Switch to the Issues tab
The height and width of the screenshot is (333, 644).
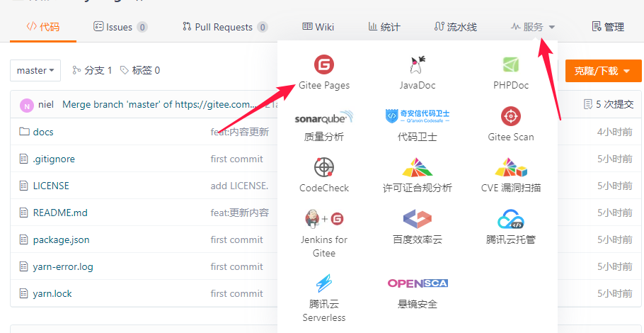click(x=120, y=27)
